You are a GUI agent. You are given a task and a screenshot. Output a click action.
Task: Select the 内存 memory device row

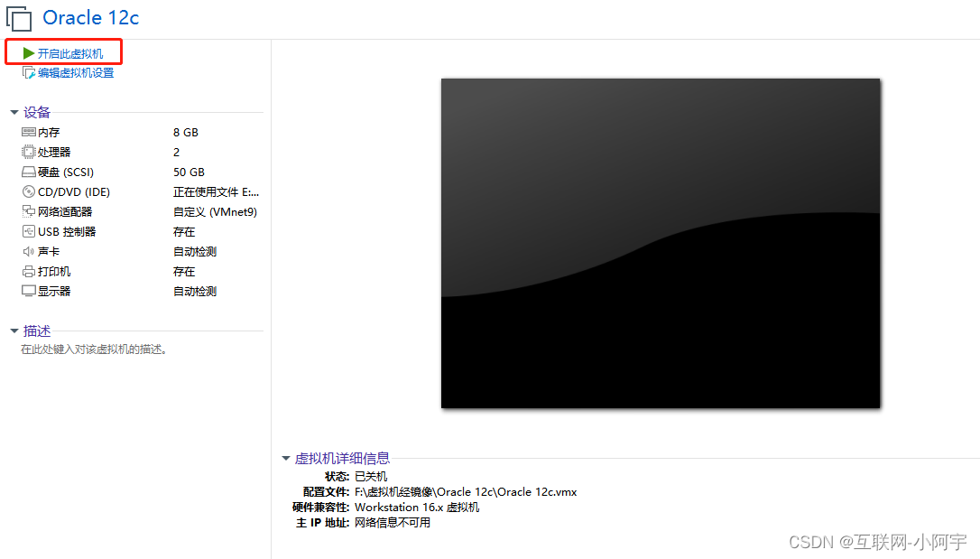[x=142, y=132]
